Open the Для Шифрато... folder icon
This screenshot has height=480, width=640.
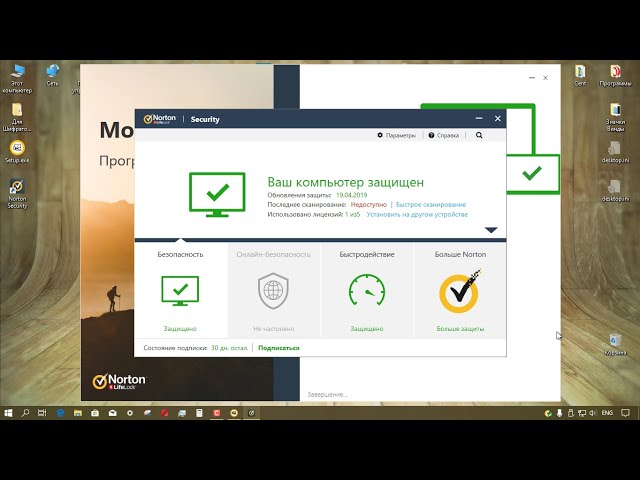17,117
